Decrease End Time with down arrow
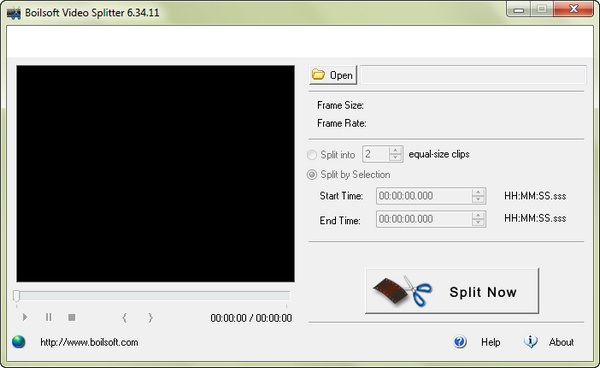This screenshot has height=368, width=600. 478,223
